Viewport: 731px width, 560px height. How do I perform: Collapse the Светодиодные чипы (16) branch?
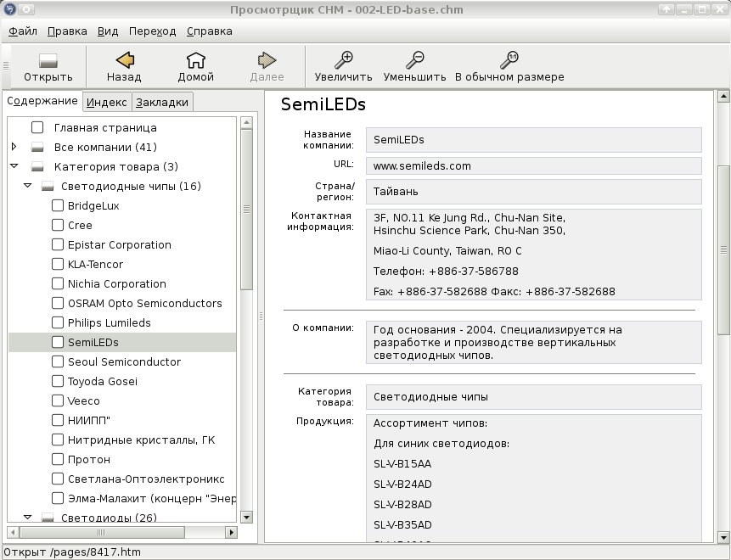(27, 186)
